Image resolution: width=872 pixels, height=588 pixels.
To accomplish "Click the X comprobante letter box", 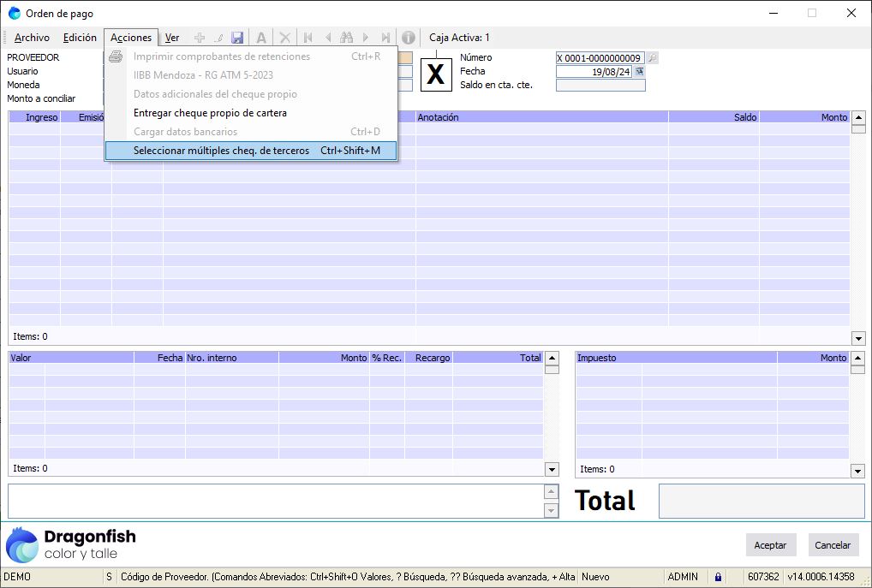I will (x=436, y=74).
